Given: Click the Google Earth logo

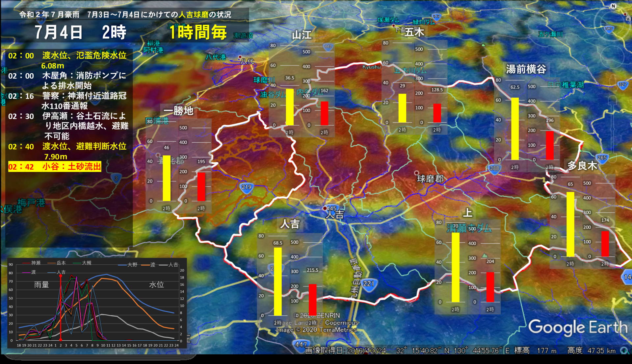Looking at the screenshot, I should [578, 327].
